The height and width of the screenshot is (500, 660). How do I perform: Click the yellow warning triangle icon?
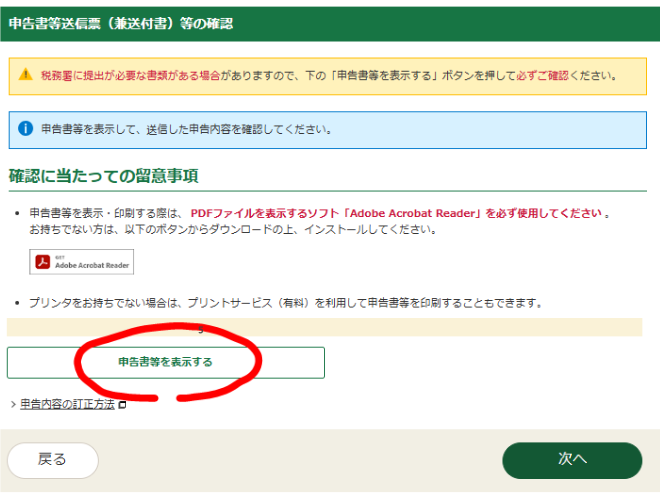[27, 75]
